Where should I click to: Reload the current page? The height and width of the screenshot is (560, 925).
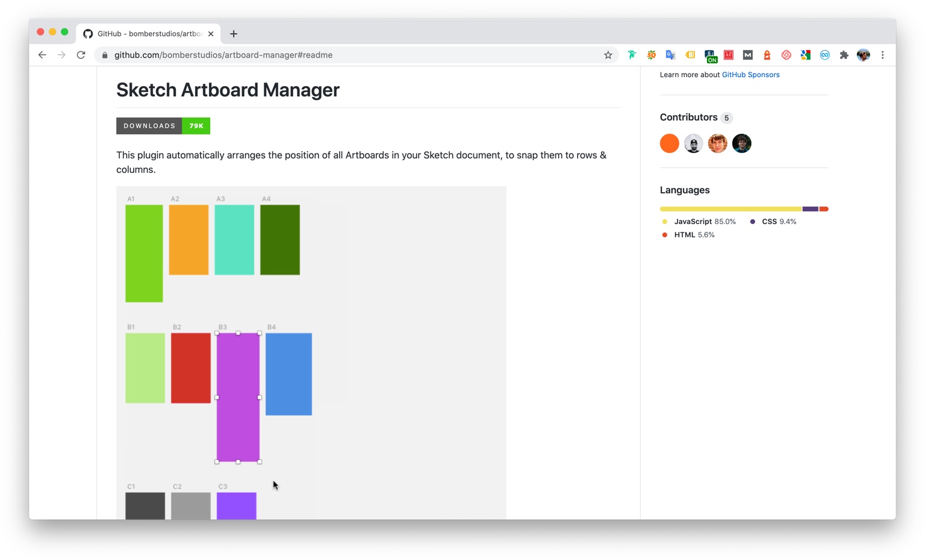[x=81, y=55]
